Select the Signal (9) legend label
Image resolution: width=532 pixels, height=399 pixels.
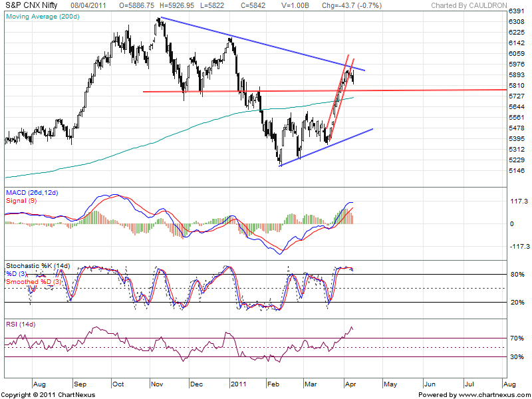pyautogui.click(x=20, y=200)
